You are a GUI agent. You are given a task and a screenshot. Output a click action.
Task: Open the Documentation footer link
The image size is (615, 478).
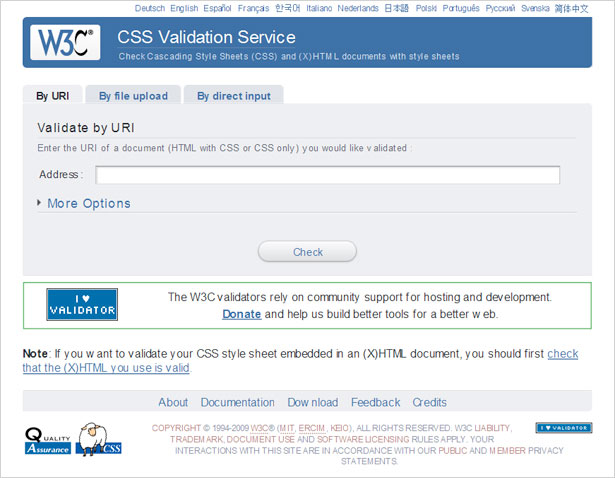coord(238,402)
